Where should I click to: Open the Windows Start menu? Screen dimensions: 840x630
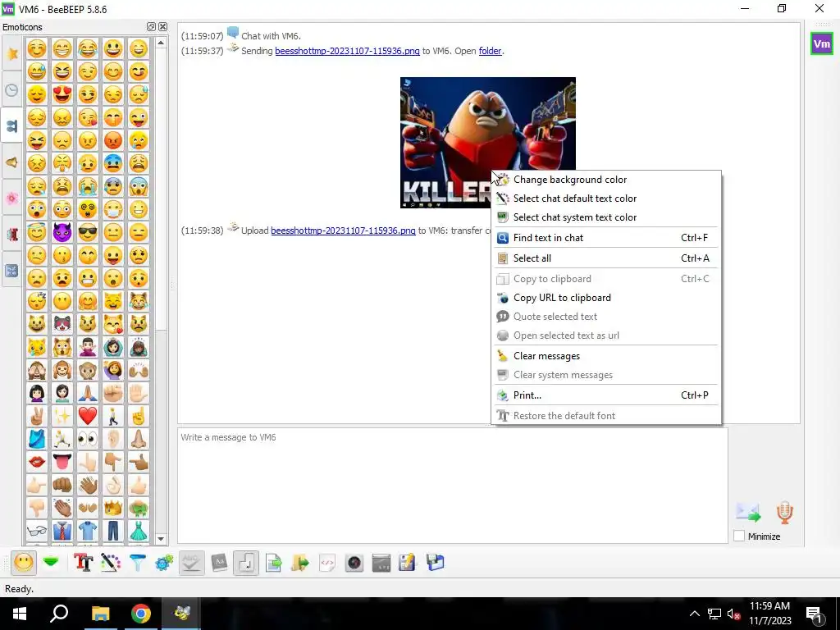click(x=20, y=614)
